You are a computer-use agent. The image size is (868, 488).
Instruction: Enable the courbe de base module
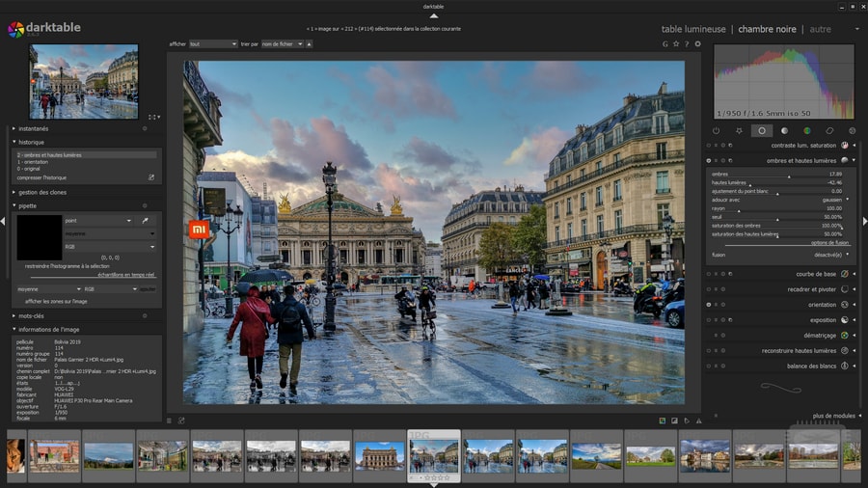pos(709,274)
